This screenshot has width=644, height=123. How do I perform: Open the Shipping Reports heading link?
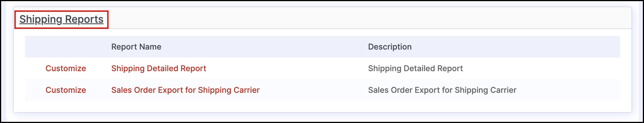61,19
